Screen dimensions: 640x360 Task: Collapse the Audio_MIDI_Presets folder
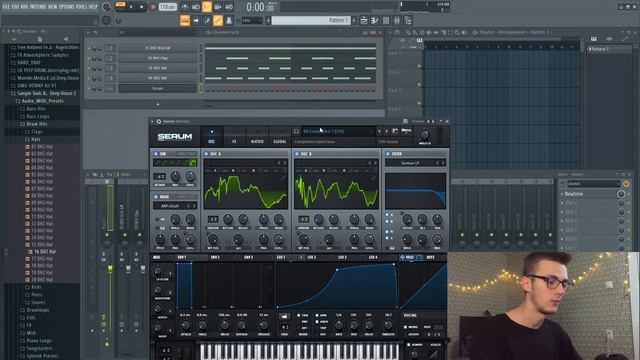point(39,101)
